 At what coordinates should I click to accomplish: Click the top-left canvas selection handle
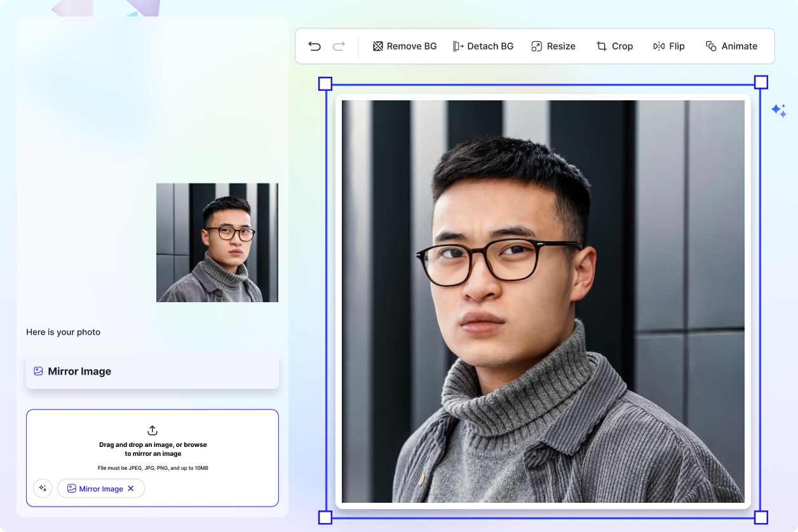(325, 83)
